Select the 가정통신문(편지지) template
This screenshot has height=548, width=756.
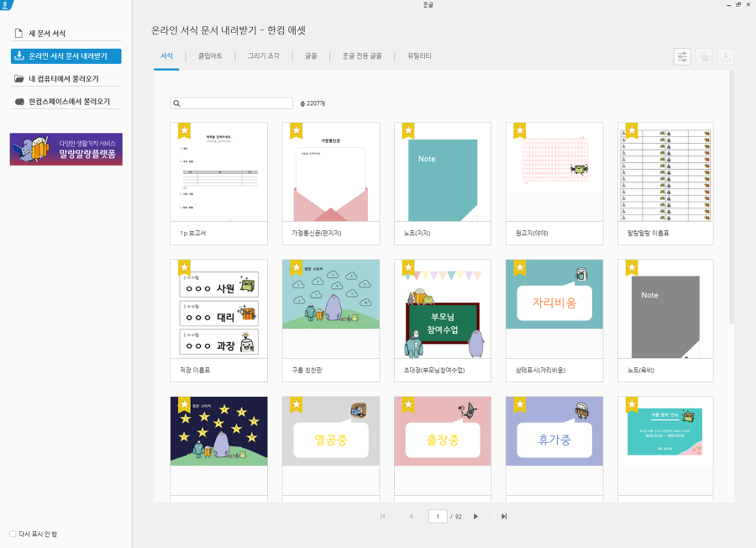coord(331,183)
